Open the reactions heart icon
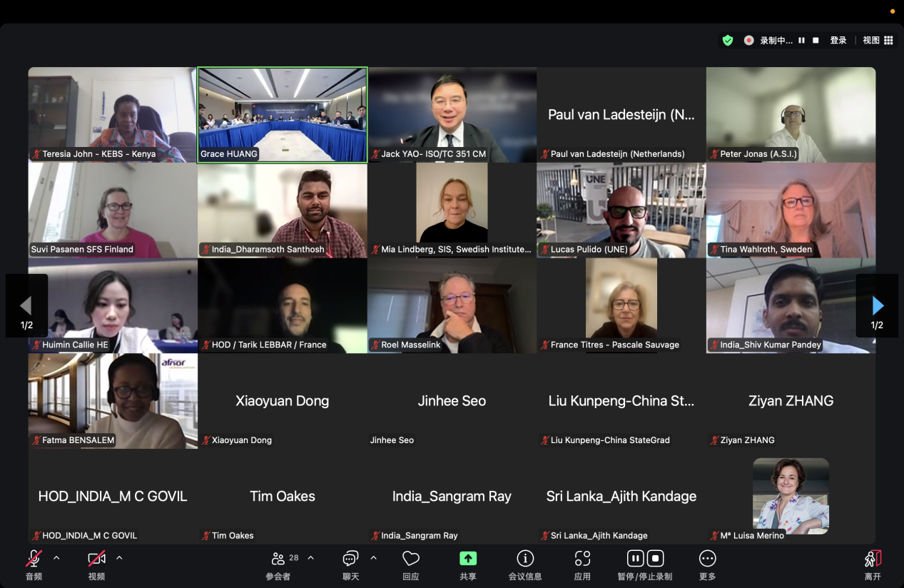Image resolution: width=904 pixels, height=588 pixels. (410, 559)
